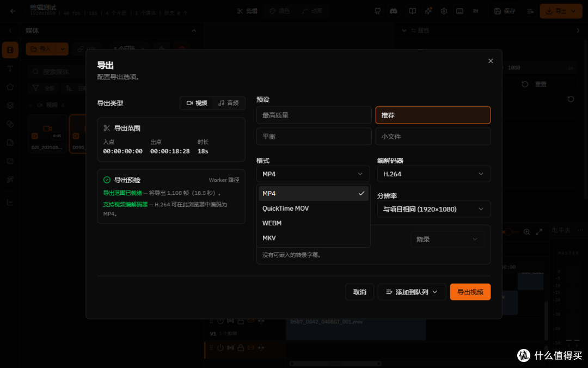
Task: Click the 00:00:18:28 out-point value
Action: coord(170,151)
